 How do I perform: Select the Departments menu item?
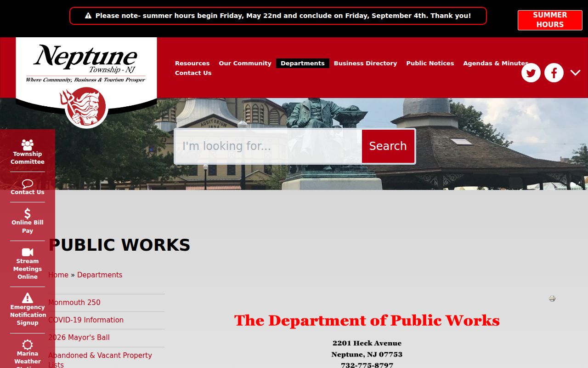[x=303, y=63]
